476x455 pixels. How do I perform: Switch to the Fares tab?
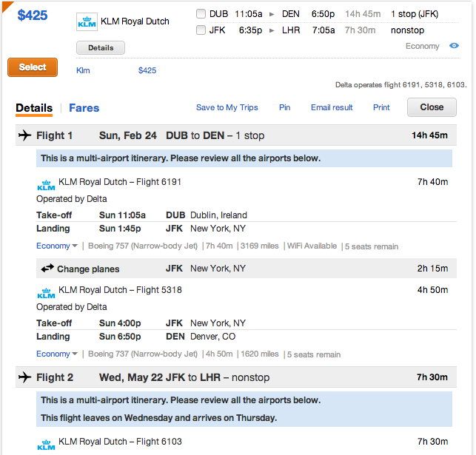pos(84,108)
